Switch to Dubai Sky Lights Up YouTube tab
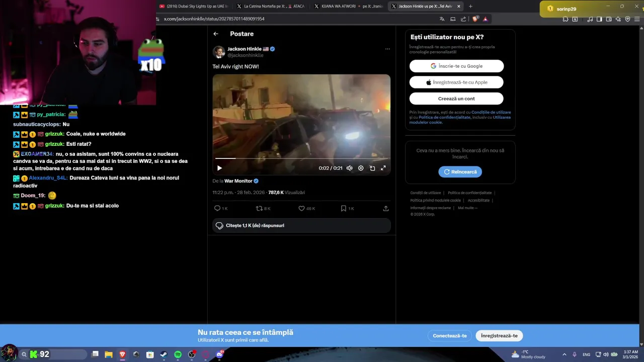The width and height of the screenshot is (644, 362). [x=194, y=6]
